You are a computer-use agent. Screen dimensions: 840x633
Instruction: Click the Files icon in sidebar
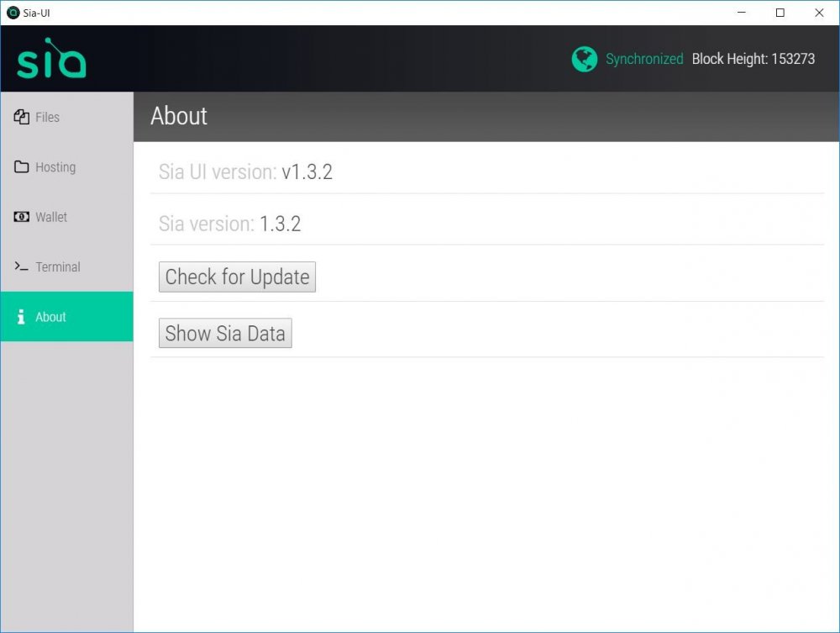(x=22, y=117)
